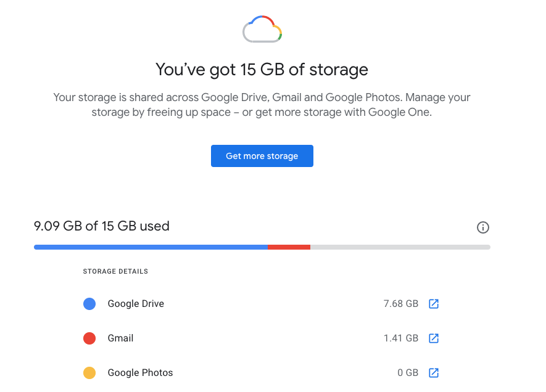The height and width of the screenshot is (392, 546).
Task: Click the 7.68 GB Drive usage value
Action: (400, 304)
